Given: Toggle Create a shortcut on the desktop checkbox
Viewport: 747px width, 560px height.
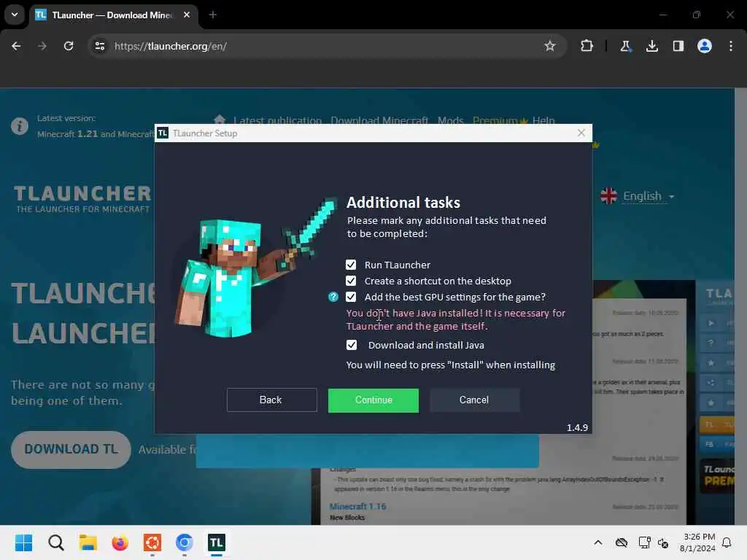Looking at the screenshot, I should click(351, 281).
